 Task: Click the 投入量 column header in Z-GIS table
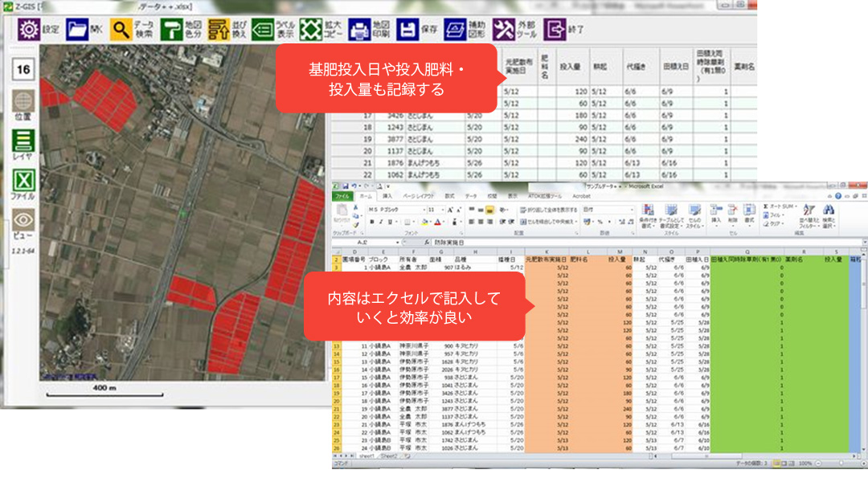(570, 67)
